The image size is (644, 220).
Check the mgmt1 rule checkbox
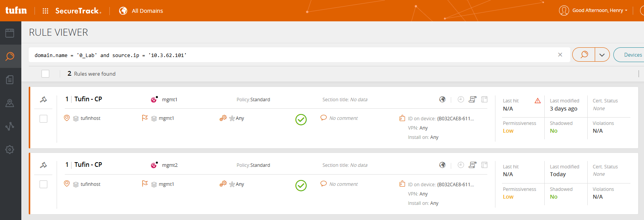click(43, 119)
